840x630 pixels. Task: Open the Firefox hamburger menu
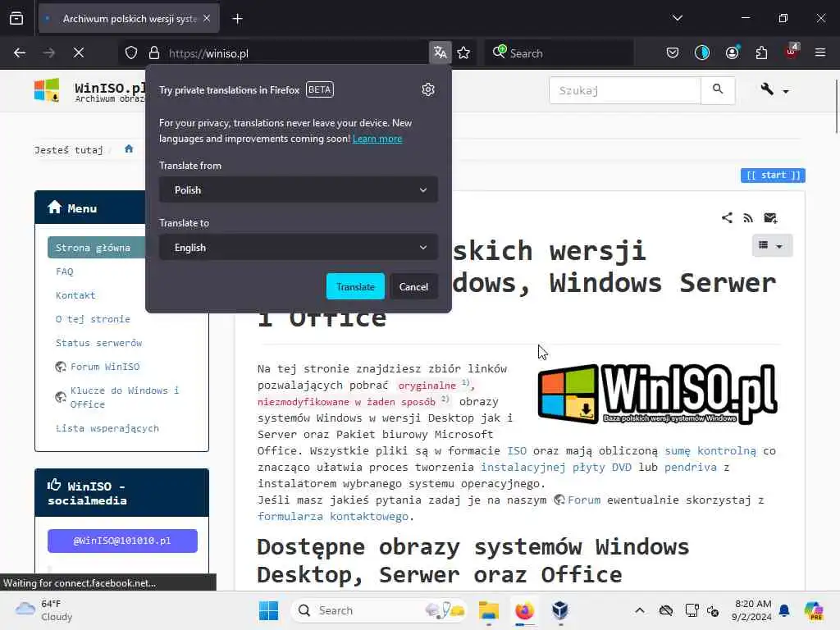pyautogui.click(x=820, y=52)
